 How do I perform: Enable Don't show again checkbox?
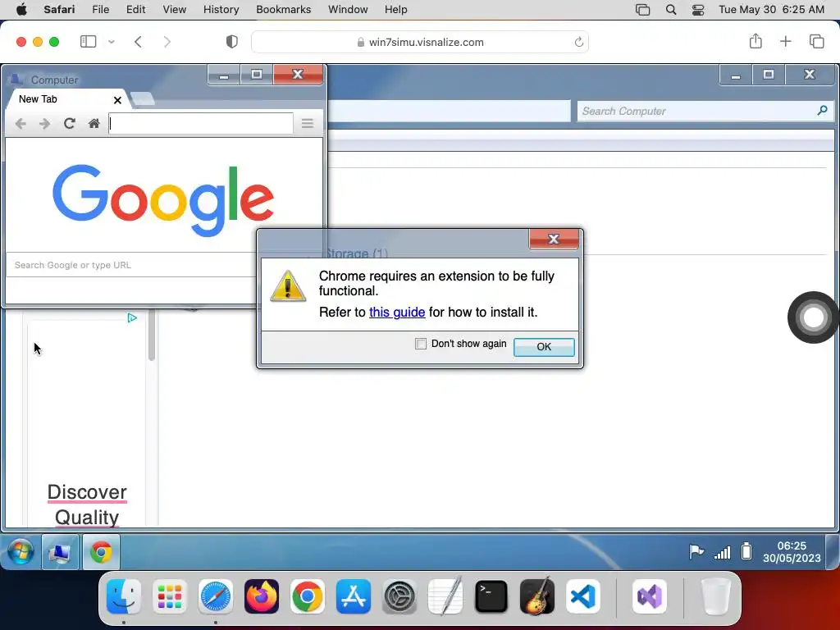421,344
